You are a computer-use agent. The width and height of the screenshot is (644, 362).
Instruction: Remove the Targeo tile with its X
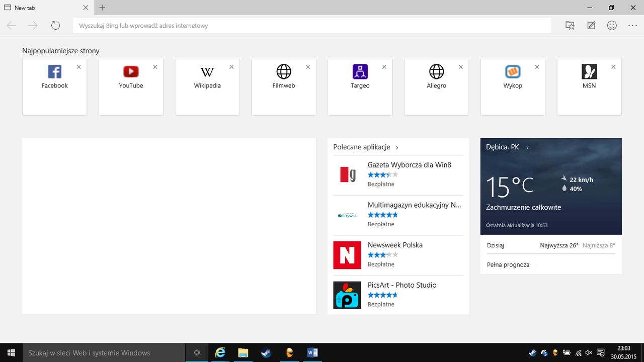(384, 67)
